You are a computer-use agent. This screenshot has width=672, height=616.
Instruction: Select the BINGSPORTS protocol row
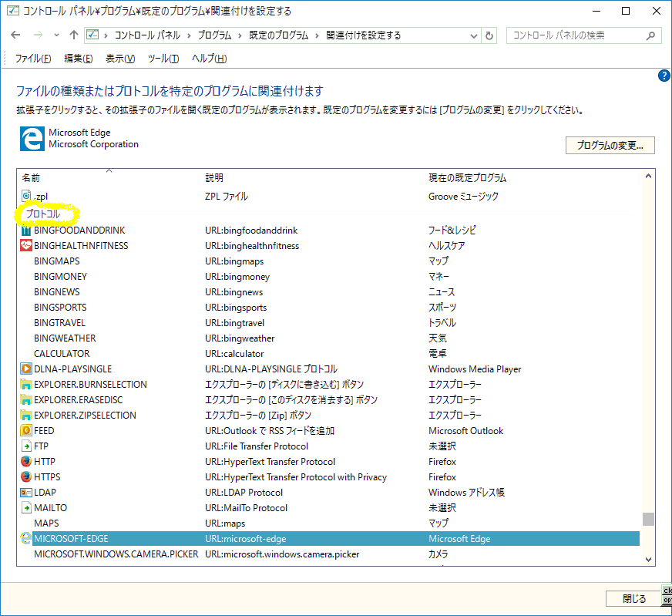329,308
